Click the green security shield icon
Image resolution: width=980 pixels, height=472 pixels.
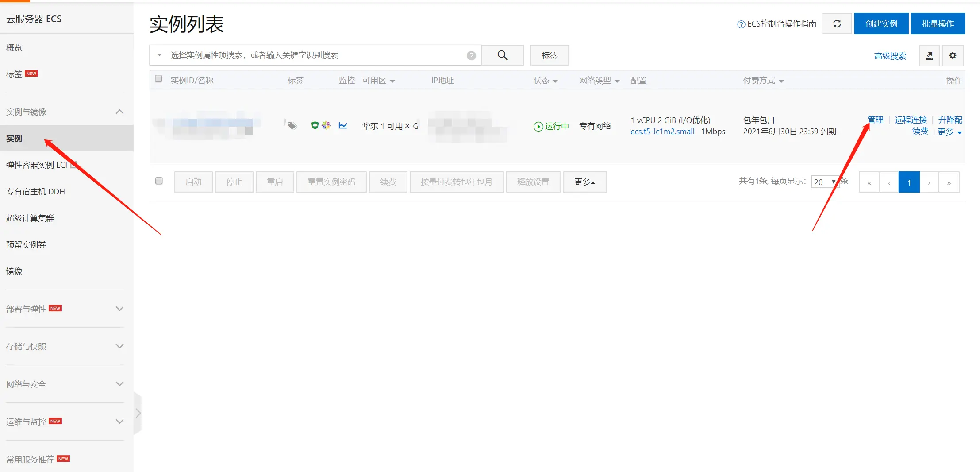click(315, 125)
